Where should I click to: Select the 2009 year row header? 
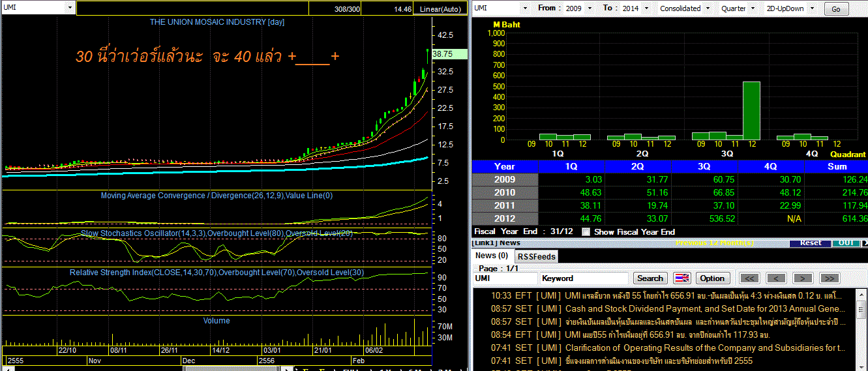pyautogui.click(x=505, y=179)
